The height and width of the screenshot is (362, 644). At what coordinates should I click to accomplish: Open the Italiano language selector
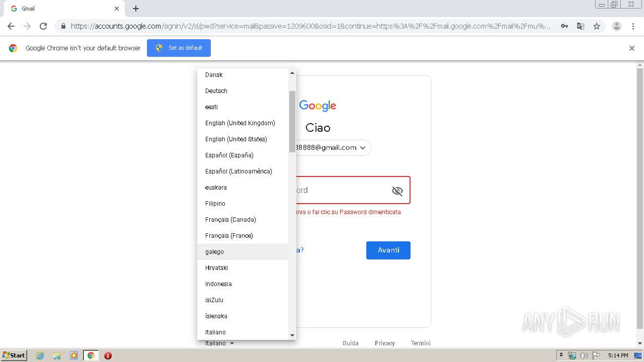pos(219,343)
